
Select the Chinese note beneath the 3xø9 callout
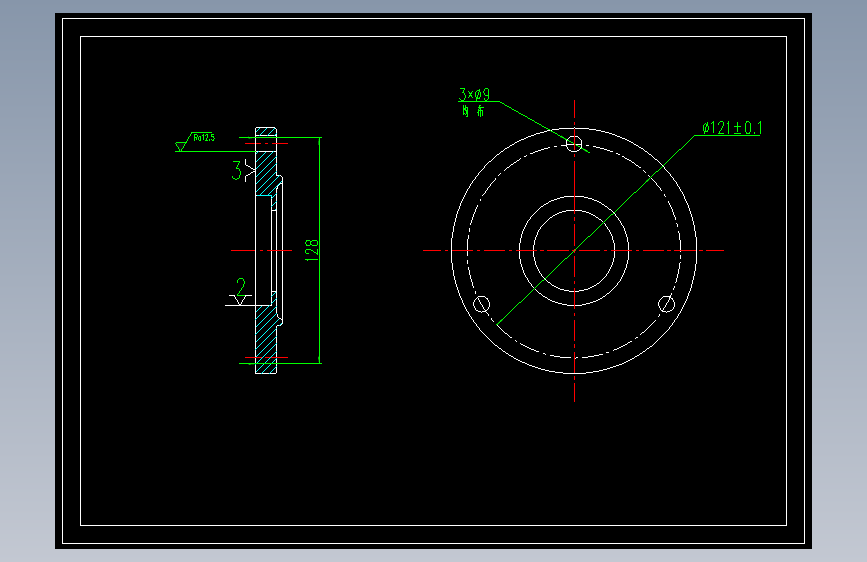474,111
